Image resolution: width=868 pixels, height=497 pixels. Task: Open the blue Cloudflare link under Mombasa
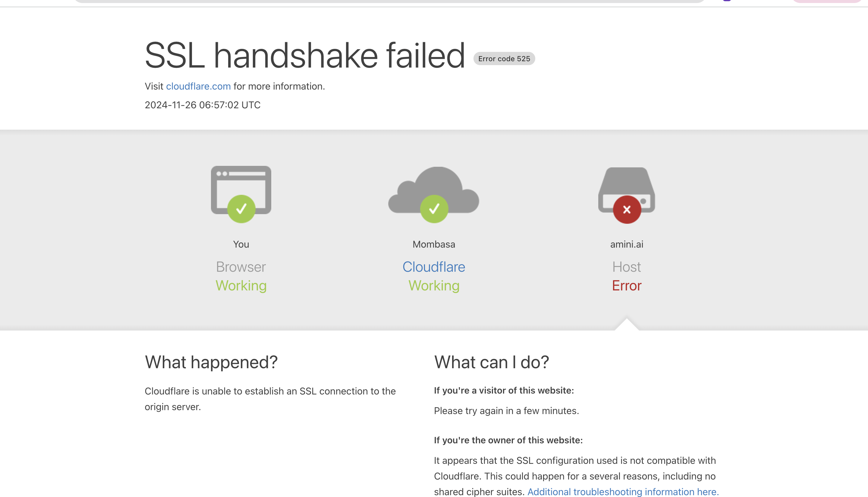(433, 267)
